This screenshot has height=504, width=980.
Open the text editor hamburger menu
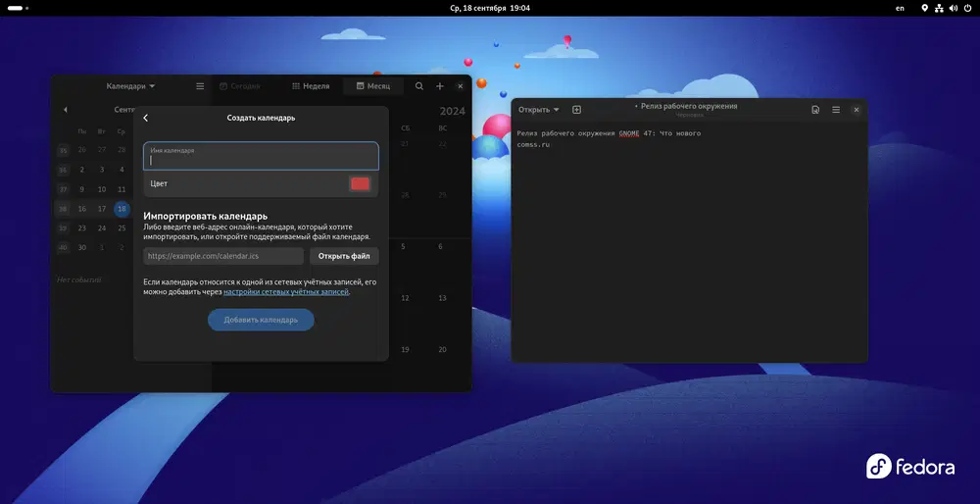pos(836,110)
